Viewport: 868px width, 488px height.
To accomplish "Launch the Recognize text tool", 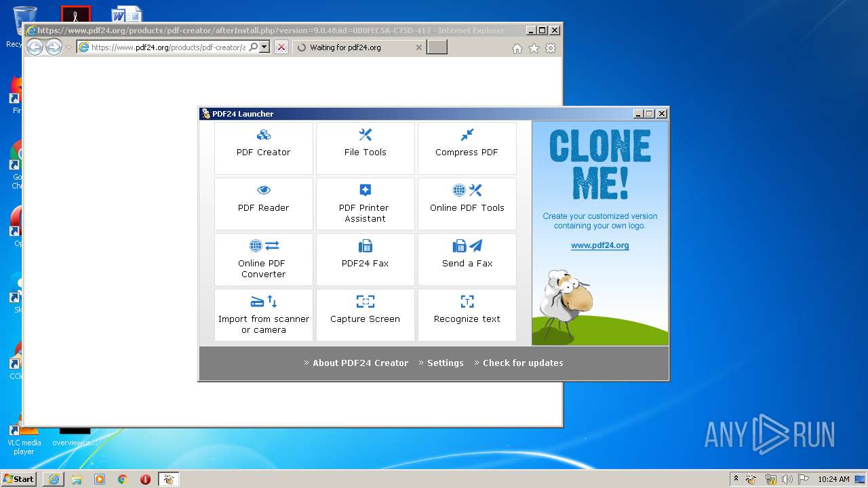I will pos(467,315).
